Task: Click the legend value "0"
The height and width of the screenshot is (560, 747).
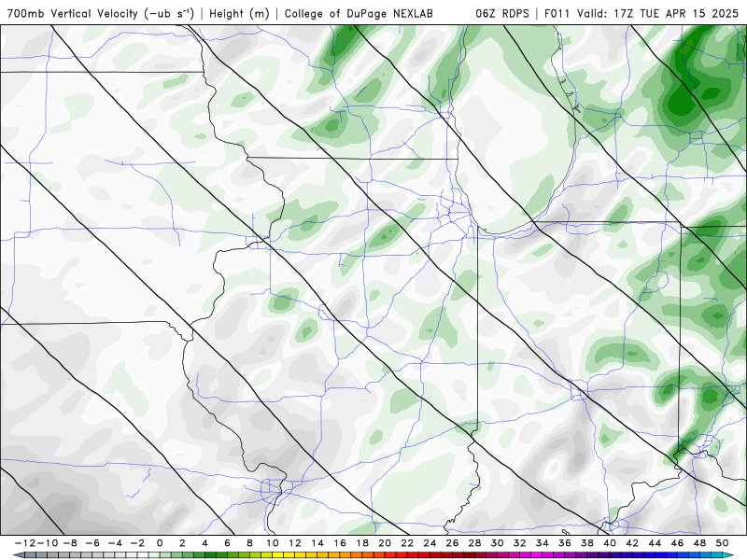Action: click(160, 543)
